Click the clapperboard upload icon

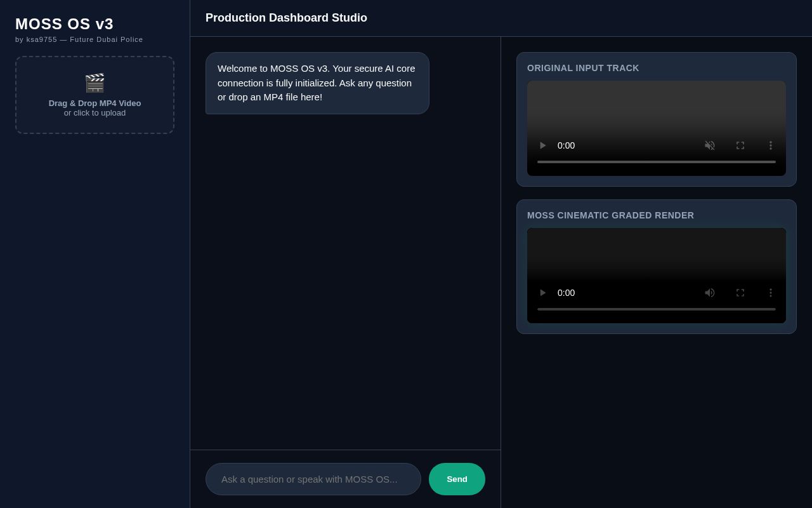[95, 83]
